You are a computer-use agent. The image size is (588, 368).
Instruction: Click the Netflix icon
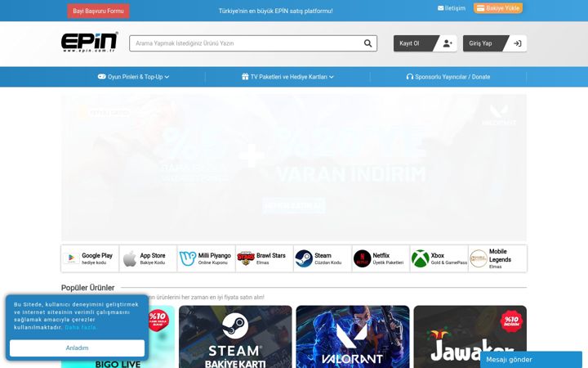coord(363,258)
